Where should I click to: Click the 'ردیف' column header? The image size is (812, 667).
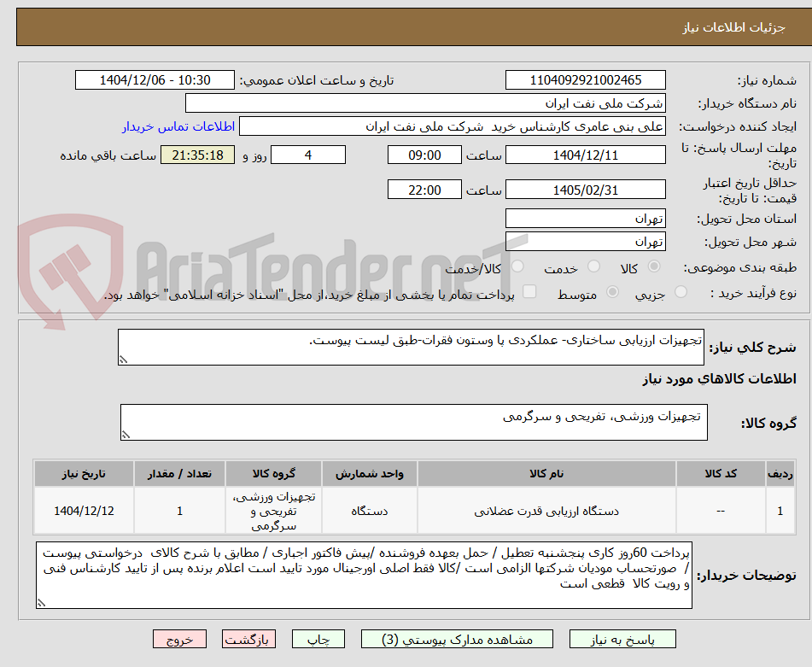[x=780, y=474]
